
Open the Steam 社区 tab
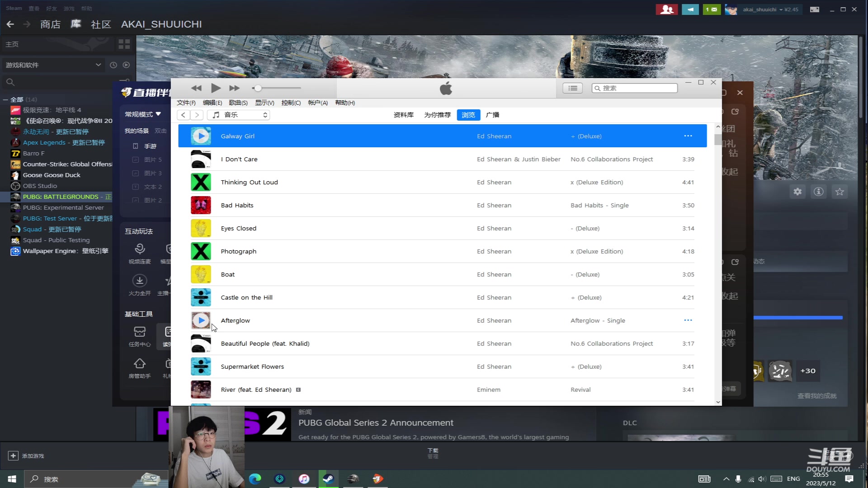(x=101, y=24)
